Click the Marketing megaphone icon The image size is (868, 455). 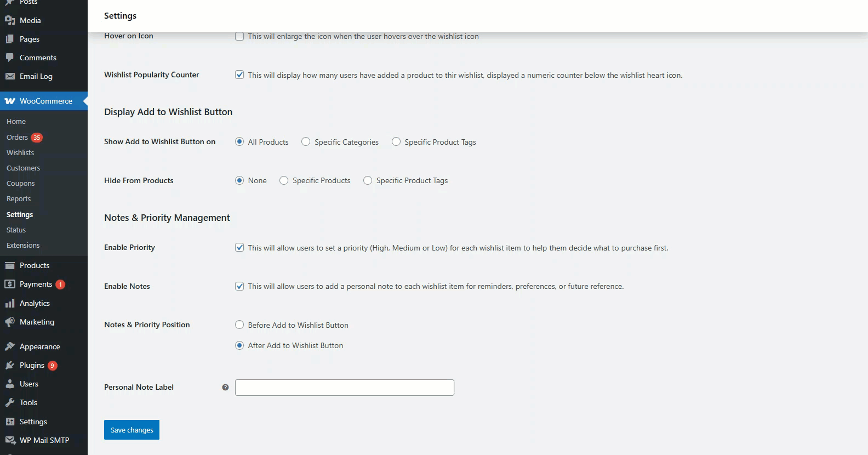tap(10, 322)
